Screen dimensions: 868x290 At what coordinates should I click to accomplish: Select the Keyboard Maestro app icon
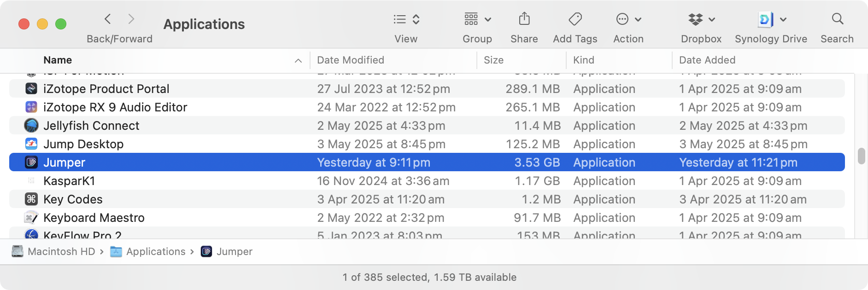(31, 218)
